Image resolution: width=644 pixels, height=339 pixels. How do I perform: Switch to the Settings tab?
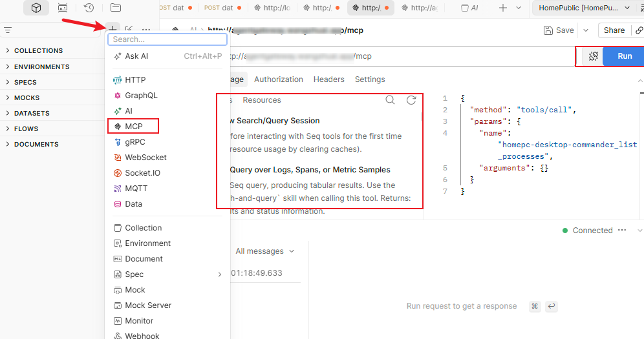370,79
